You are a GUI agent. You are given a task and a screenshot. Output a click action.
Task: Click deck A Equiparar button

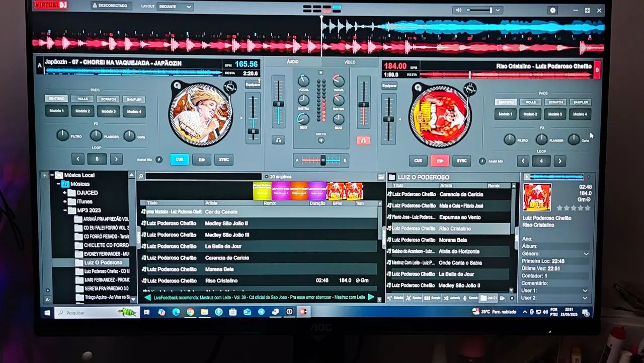coord(253,85)
